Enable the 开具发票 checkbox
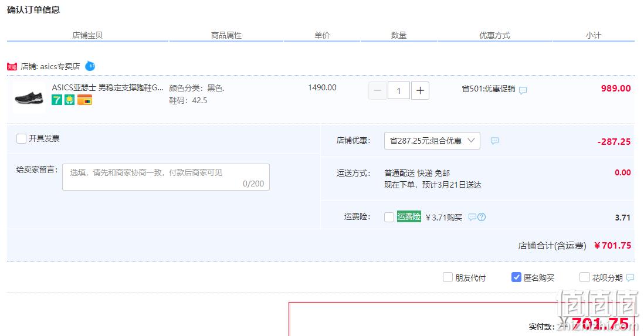This screenshot has width=644, height=336. coord(21,138)
